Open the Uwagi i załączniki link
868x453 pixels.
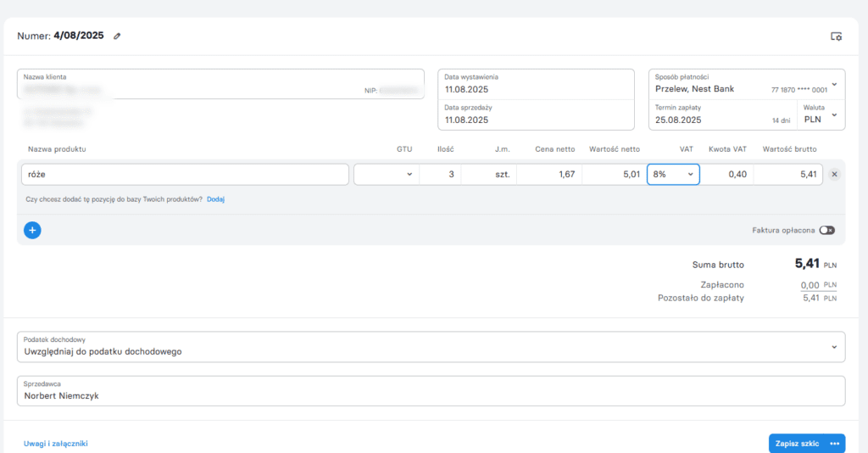click(x=56, y=444)
